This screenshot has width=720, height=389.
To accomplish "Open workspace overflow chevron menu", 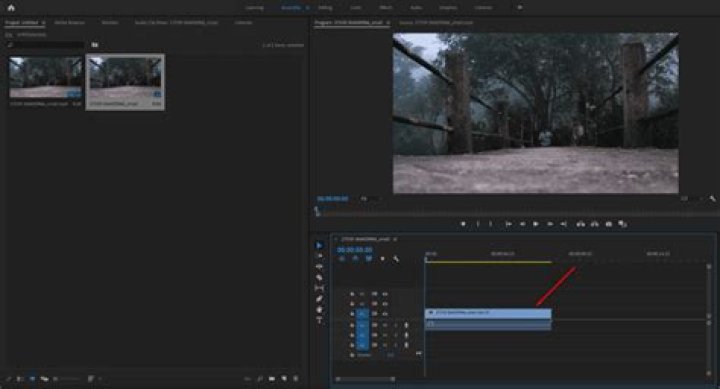I will (x=520, y=7).
